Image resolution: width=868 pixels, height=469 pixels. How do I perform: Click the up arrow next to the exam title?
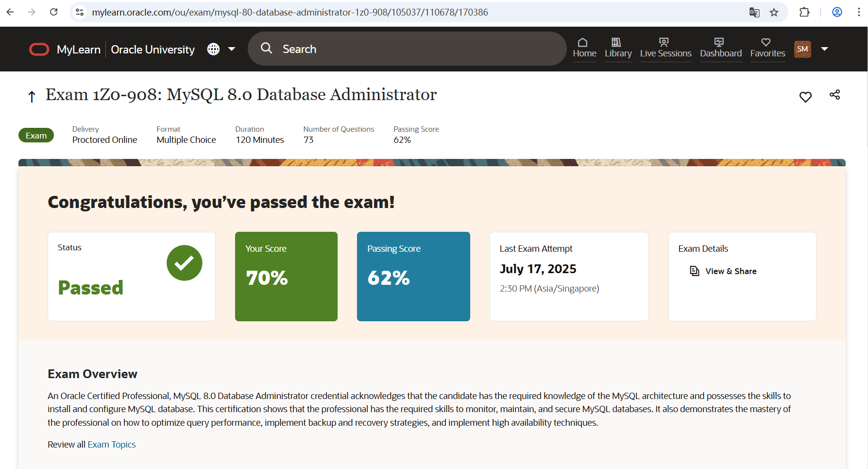[32, 96]
